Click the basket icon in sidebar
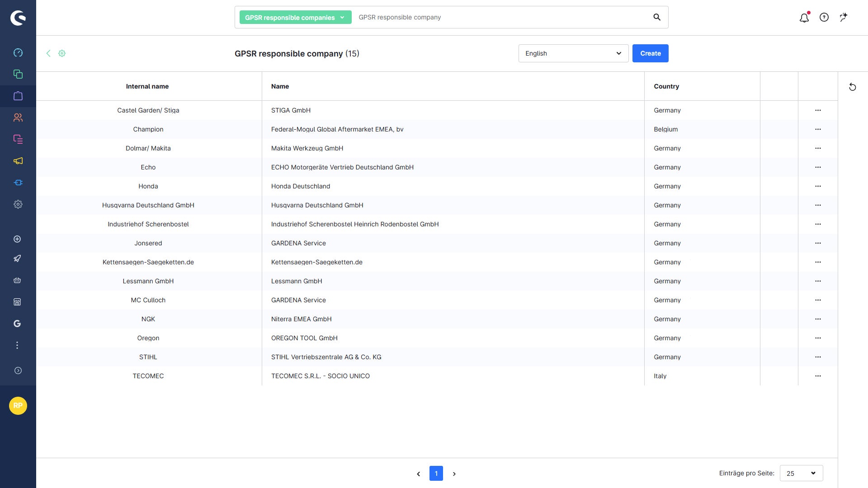The image size is (868, 488). (17, 280)
